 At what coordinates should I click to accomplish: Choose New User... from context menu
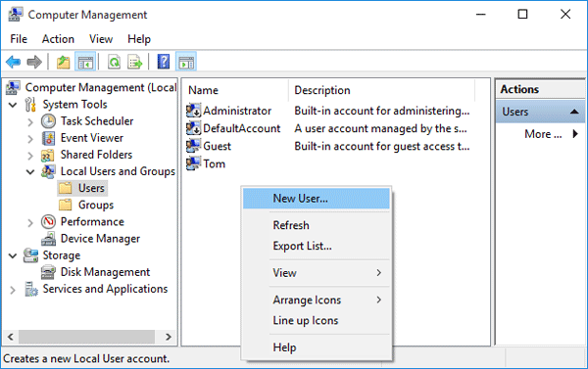tap(317, 198)
